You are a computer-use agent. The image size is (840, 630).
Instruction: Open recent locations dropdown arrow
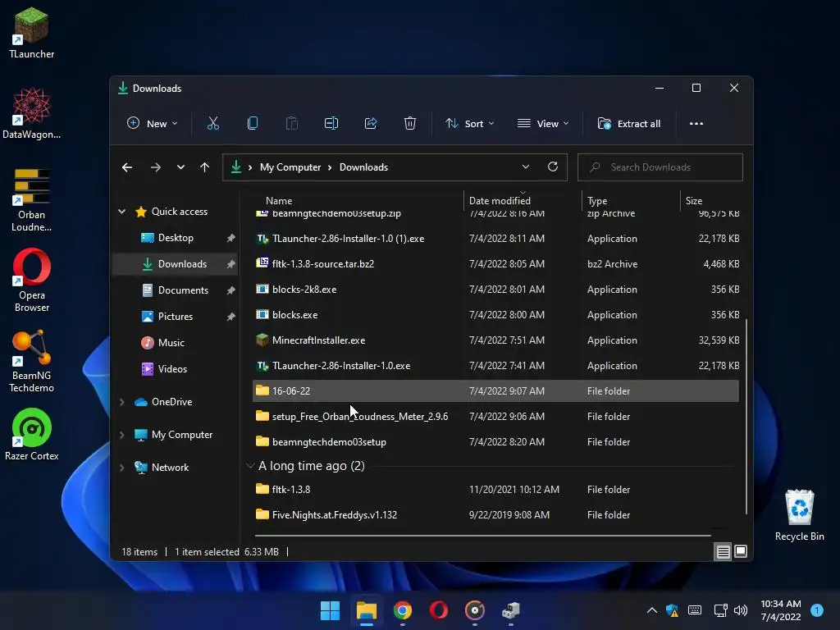pos(180,167)
